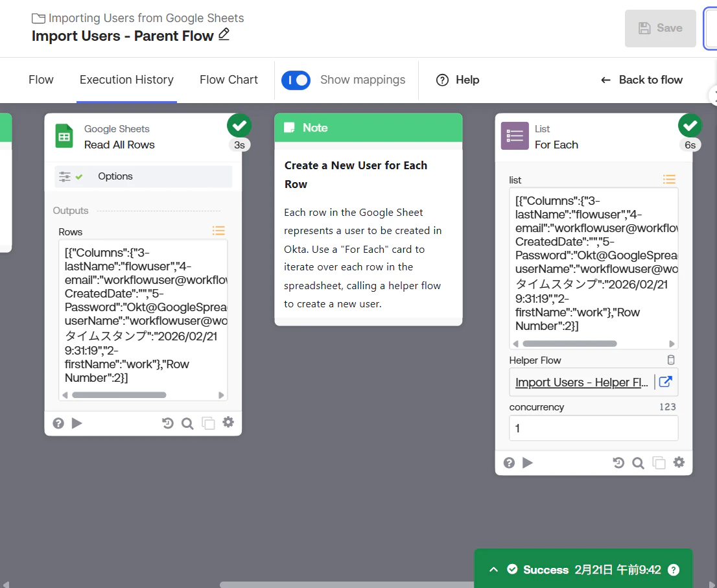Duplicate the Read All Rows card

click(x=209, y=423)
